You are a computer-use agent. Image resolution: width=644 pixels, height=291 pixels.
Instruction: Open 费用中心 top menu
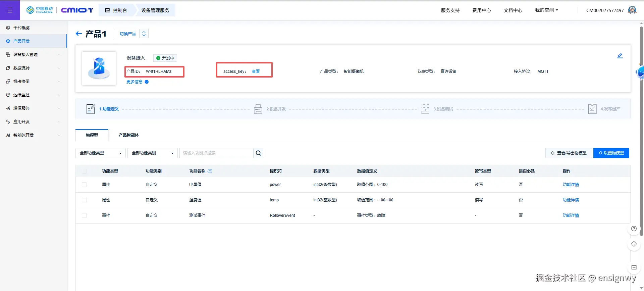click(482, 10)
